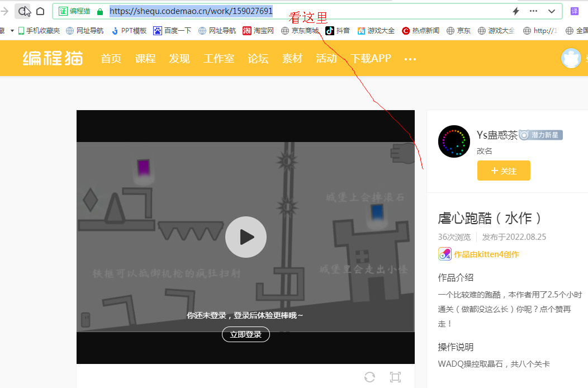Viewport: 588px width, 388px height.
Task: Click the forward navigation arrow
Action: tap(5, 11)
